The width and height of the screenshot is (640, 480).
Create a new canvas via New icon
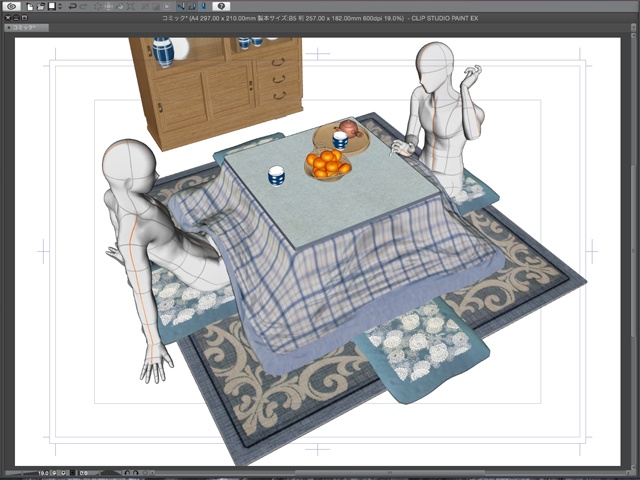pyautogui.click(x=30, y=7)
